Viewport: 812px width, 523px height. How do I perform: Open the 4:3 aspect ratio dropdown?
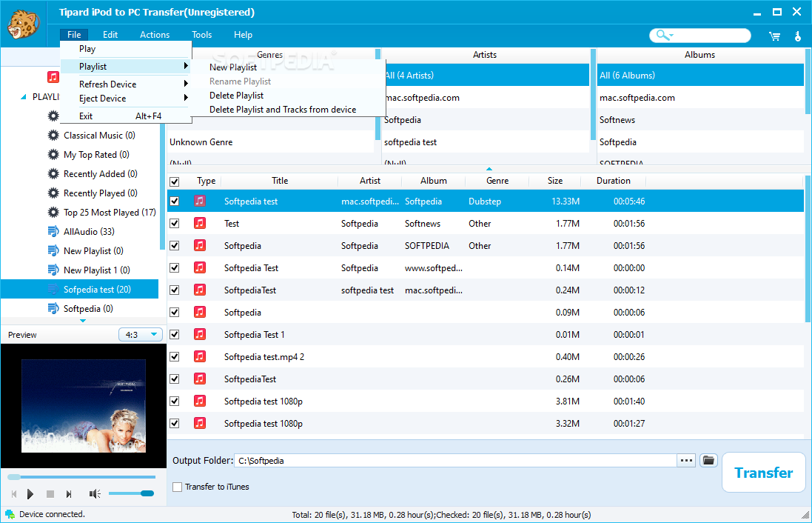click(x=141, y=335)
